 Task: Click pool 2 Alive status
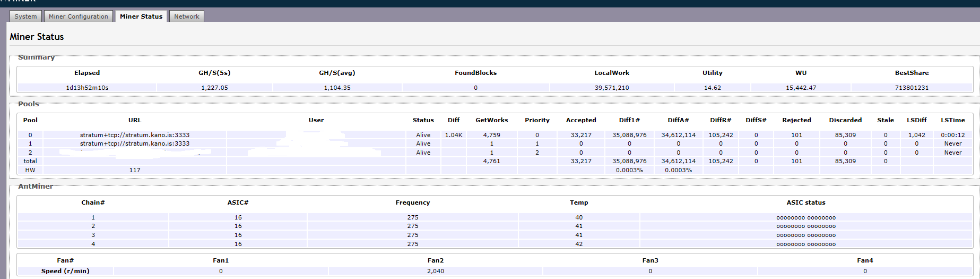click(423, 153)
